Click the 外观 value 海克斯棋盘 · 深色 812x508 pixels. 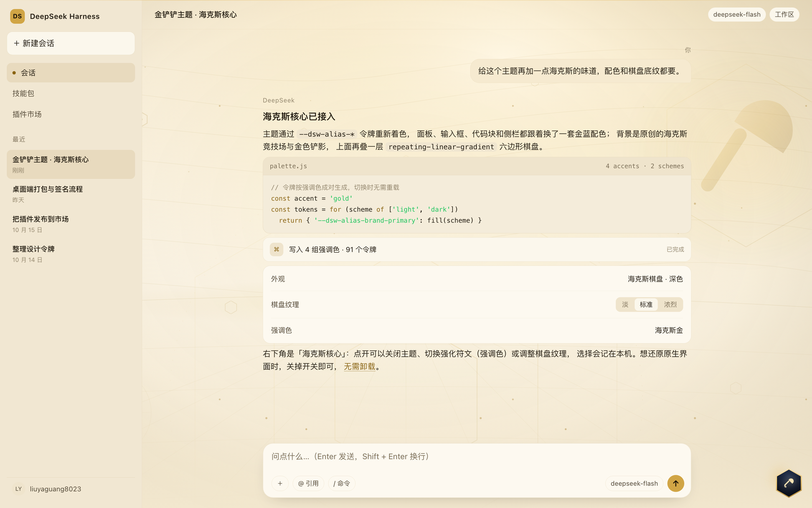(x=655, y=279)
